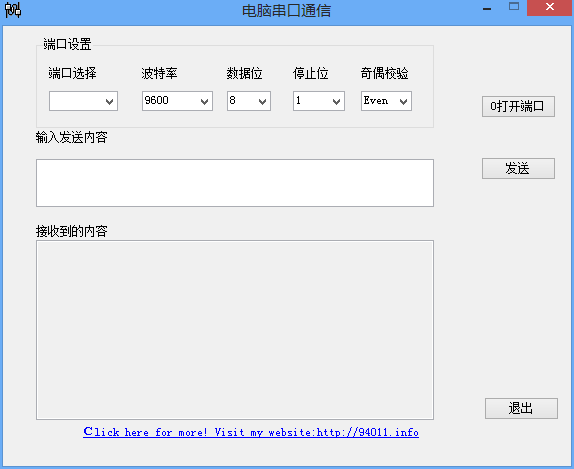Viewport: 574px width, 469px height.
Task: Open the 数据位 data bits dropdown
Action: point(249,101)
